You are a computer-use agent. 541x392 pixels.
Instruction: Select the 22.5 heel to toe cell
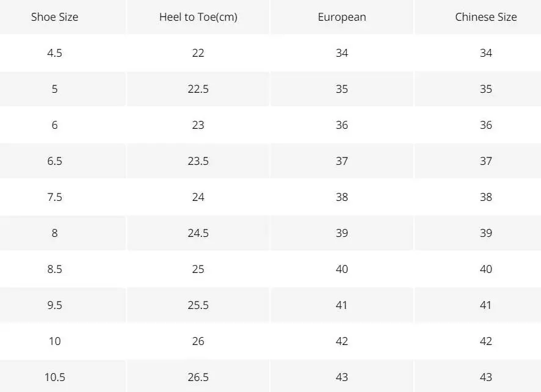click(x=198, y=89)
